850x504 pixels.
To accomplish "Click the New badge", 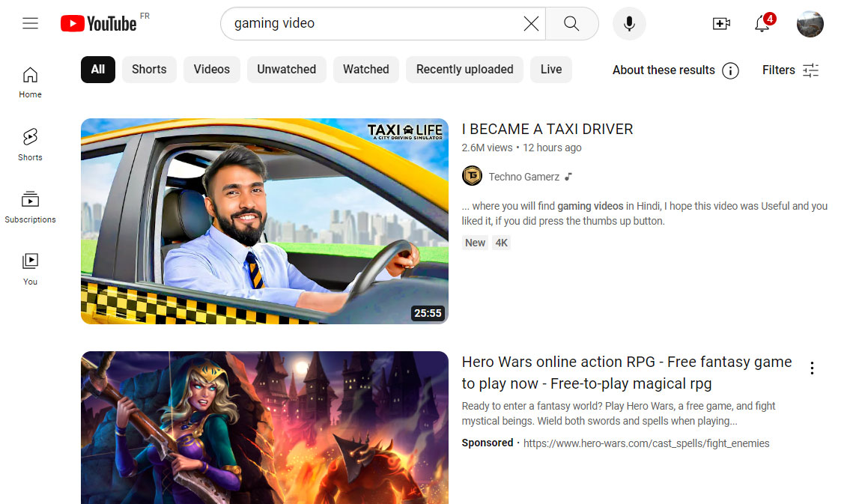I will pos(475,243).
